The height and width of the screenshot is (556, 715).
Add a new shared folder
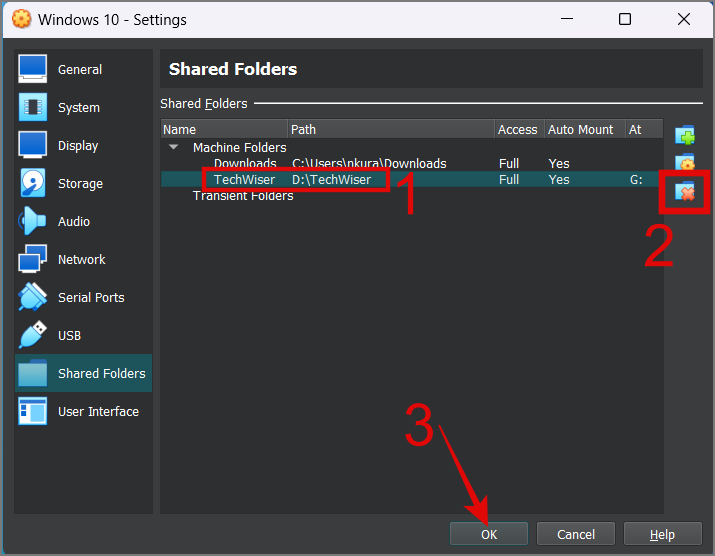[x=685, y=135]
